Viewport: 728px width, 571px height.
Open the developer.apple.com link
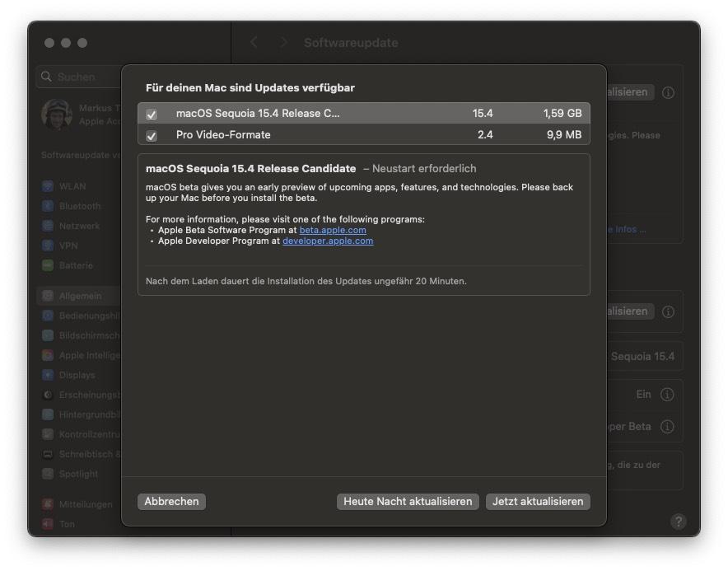click(328, 241)
